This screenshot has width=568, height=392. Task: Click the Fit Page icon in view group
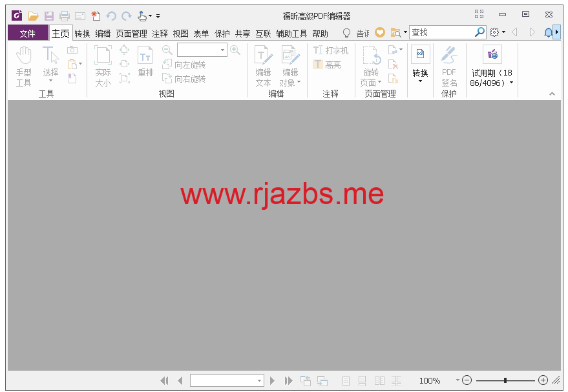coord(124,50)
